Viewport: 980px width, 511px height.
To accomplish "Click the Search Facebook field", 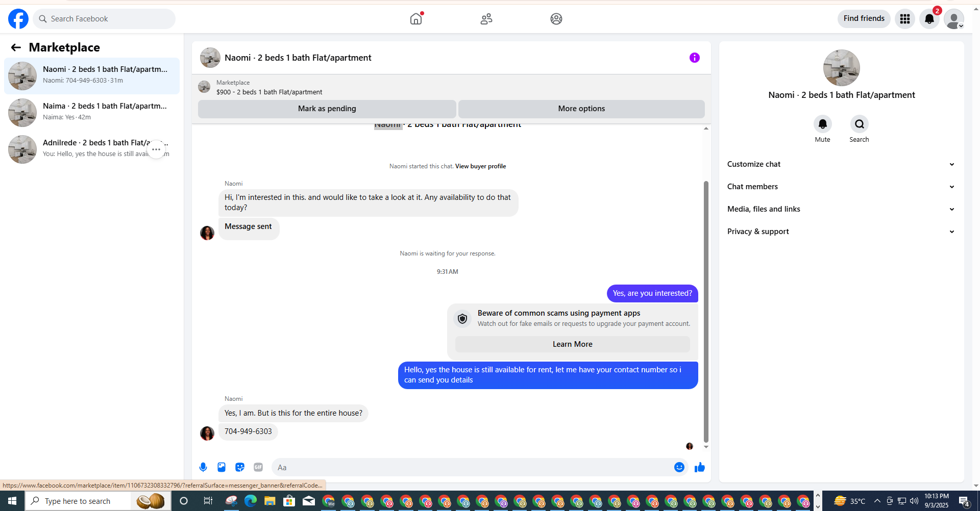I will click(x=104, y=19).
